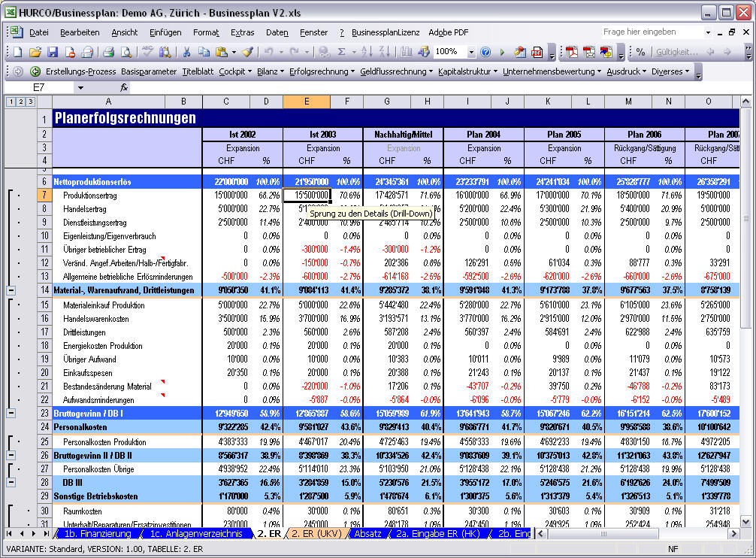The height and width of the screenshot is (558, 756).
Task: Click the Print icon in the toolbar
Action: pyautogui.click(x=108, y=52)
